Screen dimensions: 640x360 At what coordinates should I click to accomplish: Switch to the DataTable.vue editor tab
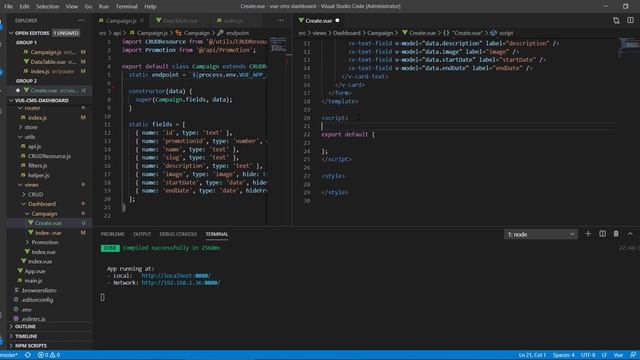click(x=180, y=20)
